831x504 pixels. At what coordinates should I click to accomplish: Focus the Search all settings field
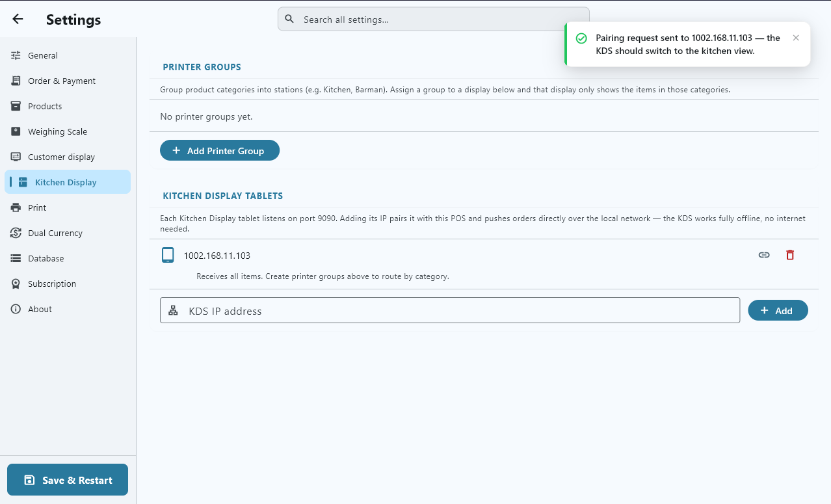[433, 19]
